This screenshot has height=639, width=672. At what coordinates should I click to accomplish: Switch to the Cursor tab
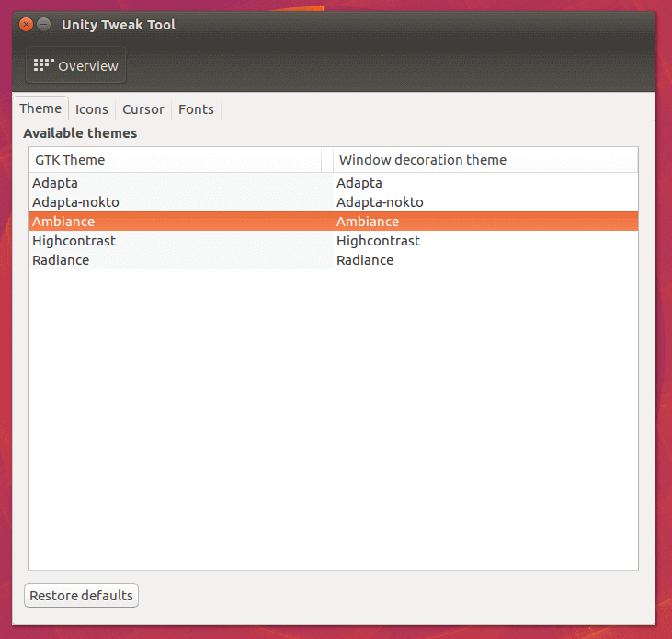143,109
